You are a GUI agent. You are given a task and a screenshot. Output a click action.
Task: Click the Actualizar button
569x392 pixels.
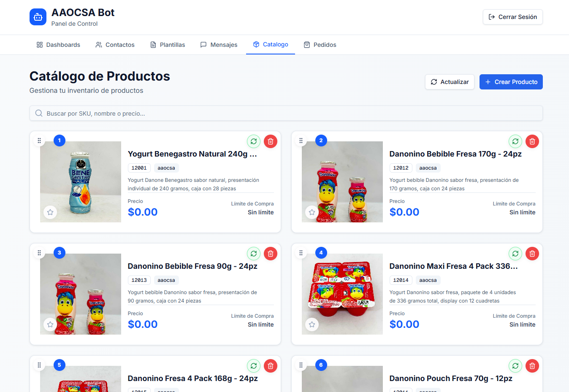450,82
